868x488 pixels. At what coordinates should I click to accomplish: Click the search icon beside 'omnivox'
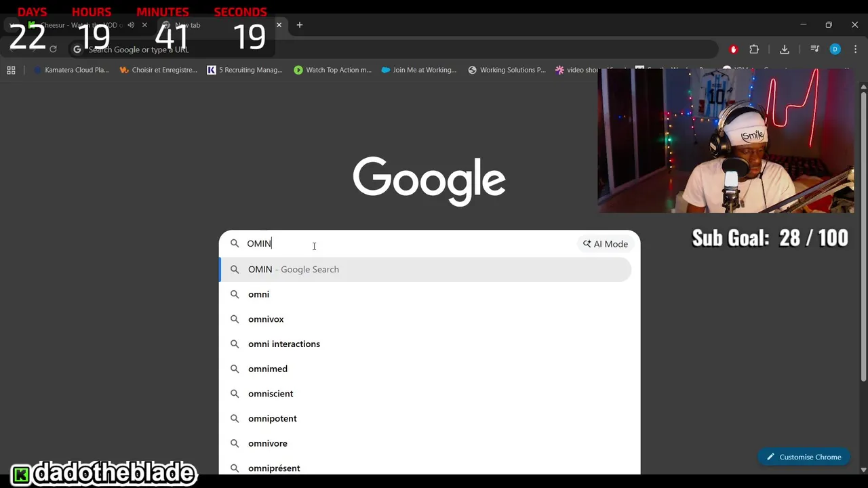click(235, 319)
